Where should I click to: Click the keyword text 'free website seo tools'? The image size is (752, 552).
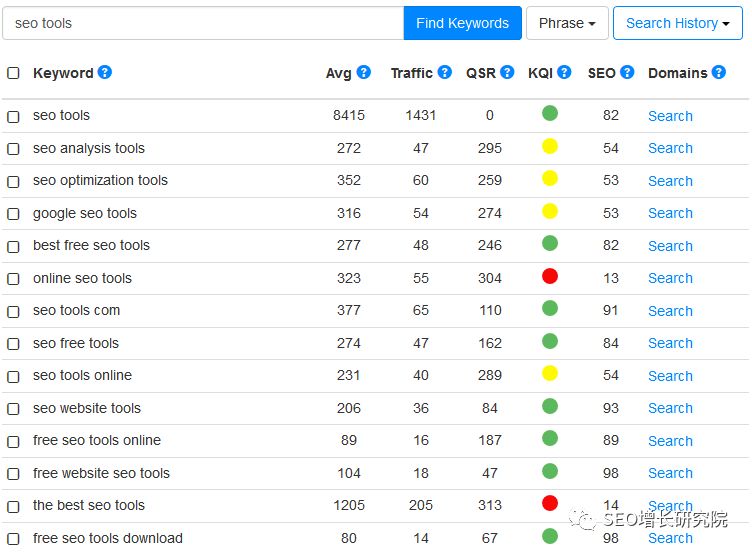101,473
